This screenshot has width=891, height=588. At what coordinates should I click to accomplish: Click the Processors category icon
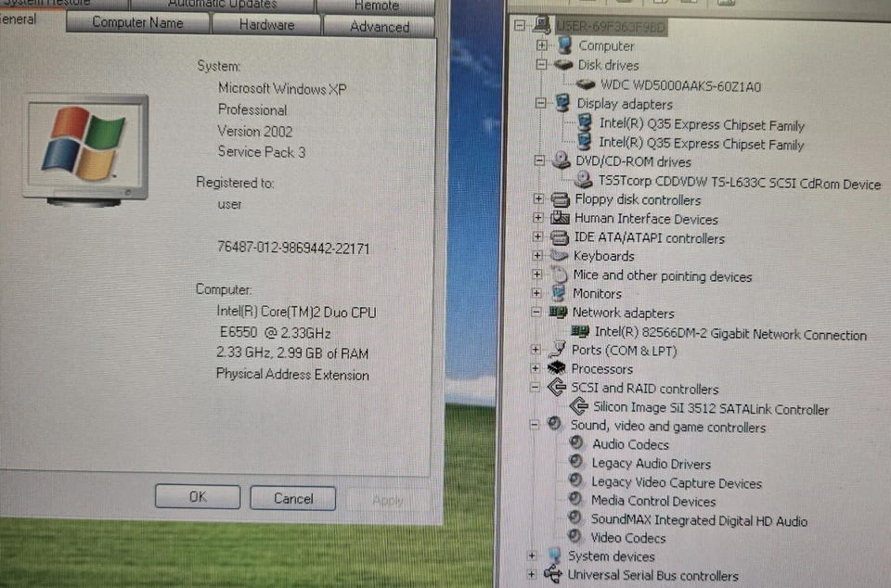[557, 368]
